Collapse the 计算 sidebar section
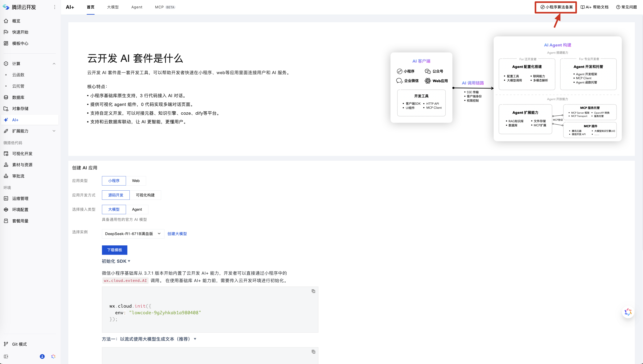Screen dimensions: 643x364 (54, 64)
